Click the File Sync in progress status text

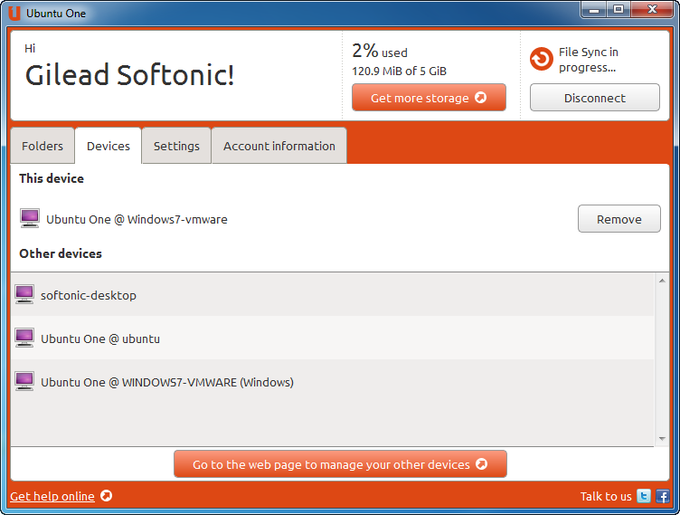[588, 60]
